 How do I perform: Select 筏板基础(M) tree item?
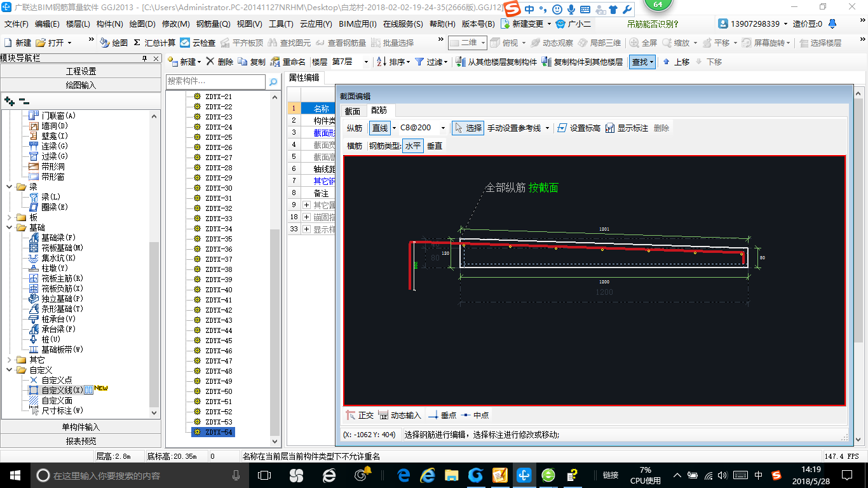[x=62, y=248]
